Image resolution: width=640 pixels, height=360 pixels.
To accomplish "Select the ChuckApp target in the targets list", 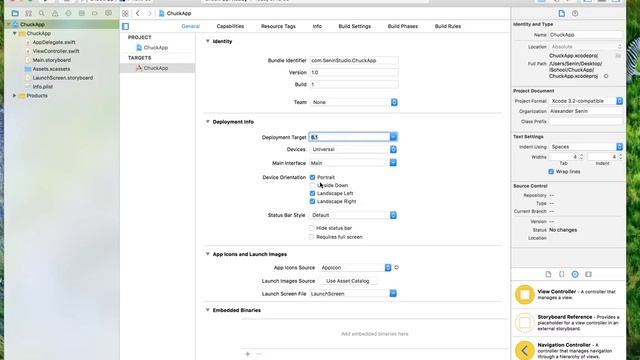I will (x=157, y=68).
